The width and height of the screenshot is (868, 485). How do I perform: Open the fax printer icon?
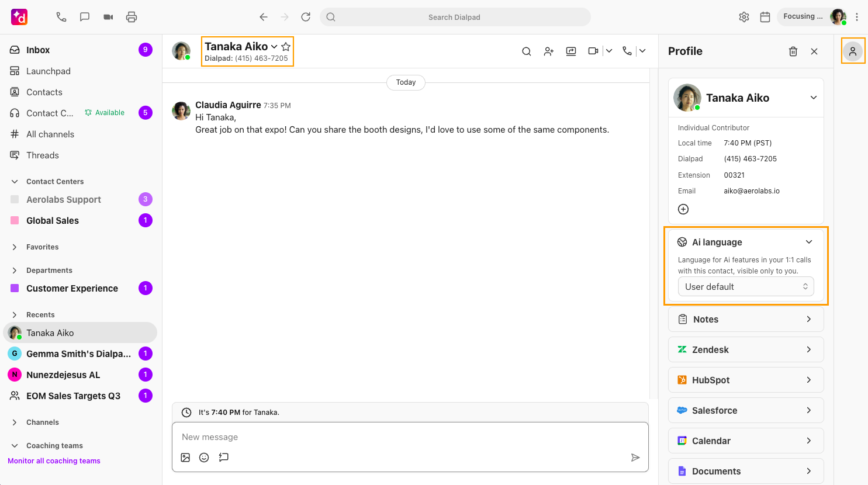pyautogui.click(x=132, y=17)
